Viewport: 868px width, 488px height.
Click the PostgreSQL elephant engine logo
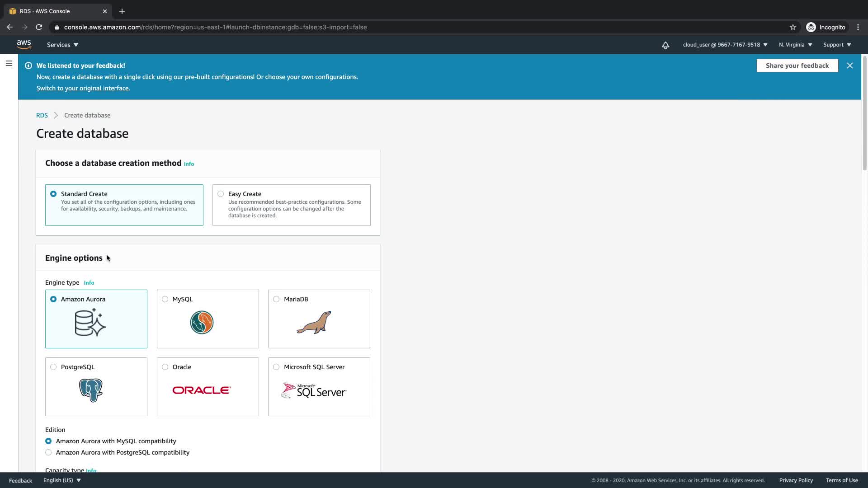pyautogui.click(x=91, y=390)
